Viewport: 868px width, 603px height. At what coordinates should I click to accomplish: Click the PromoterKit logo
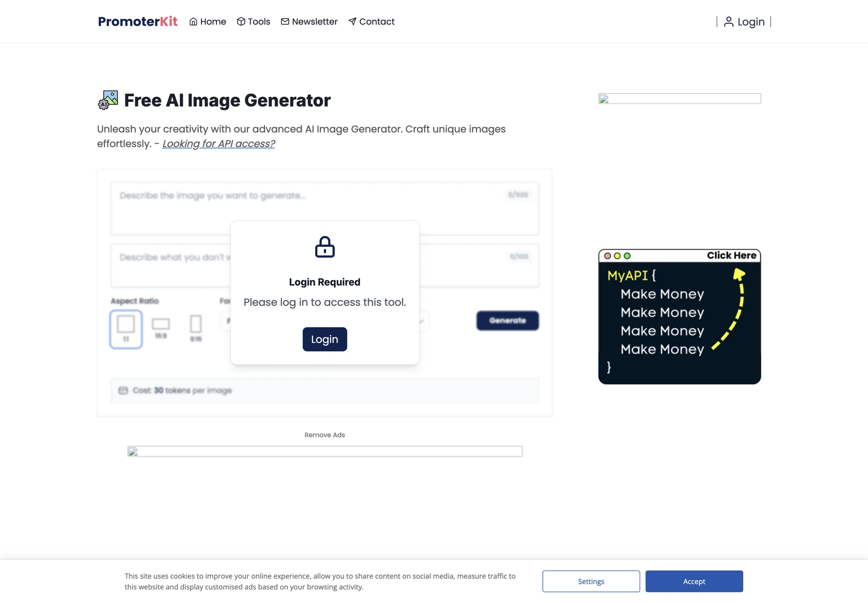coord(138,21)
